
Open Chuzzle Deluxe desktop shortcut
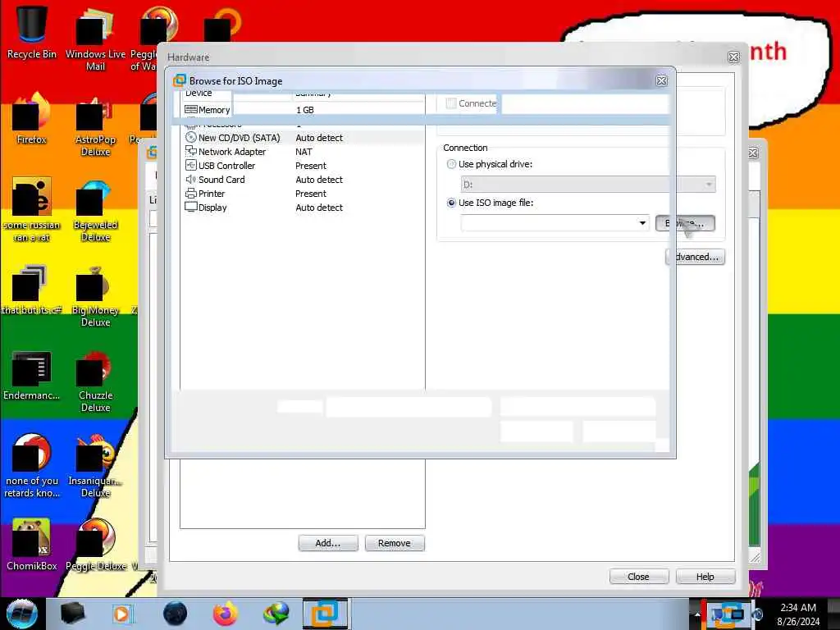coord(95,381)
